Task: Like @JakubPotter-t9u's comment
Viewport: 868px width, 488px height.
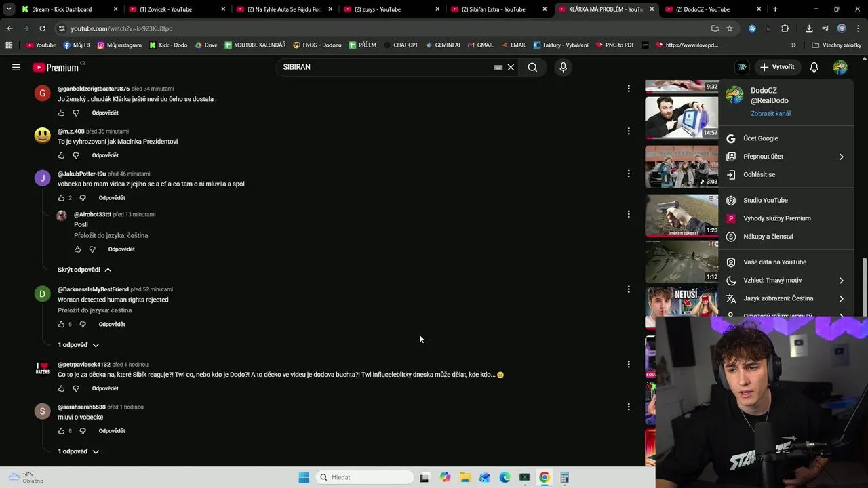Action: coord(61,198)
